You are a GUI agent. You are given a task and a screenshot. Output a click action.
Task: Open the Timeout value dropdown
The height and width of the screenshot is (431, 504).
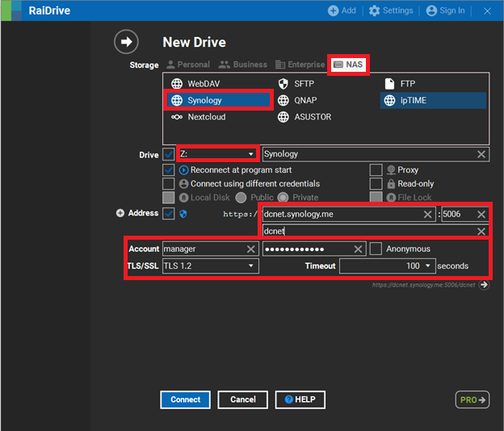(427, 266)
